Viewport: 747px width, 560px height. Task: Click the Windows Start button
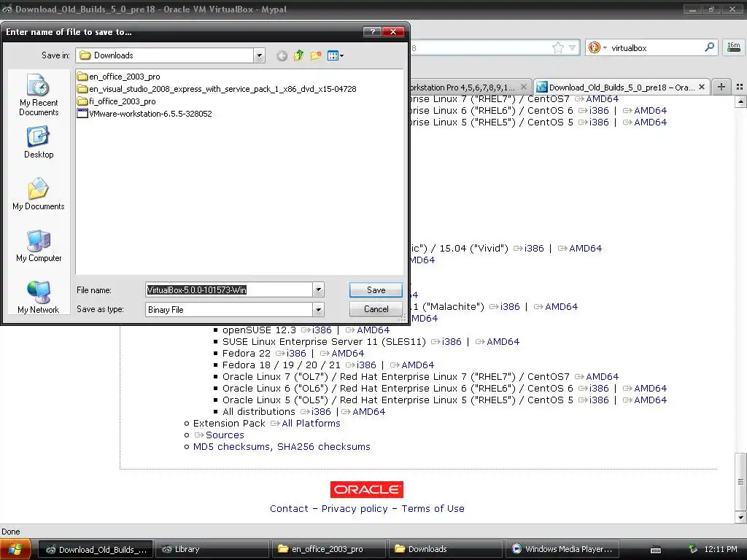pos(15,549)
